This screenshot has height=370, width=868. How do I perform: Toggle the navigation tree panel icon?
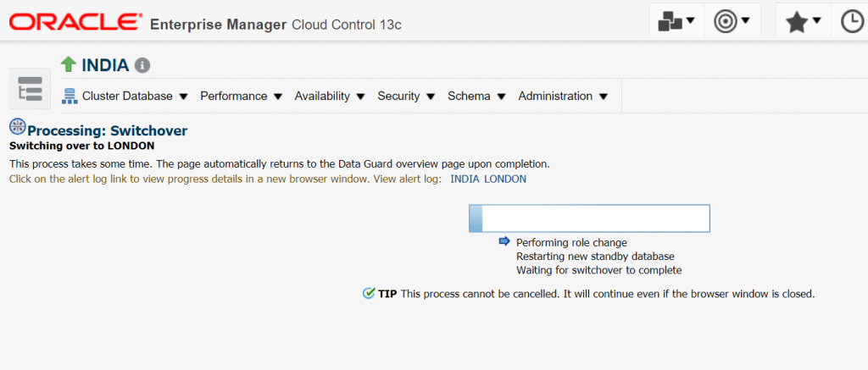[30, 89]
